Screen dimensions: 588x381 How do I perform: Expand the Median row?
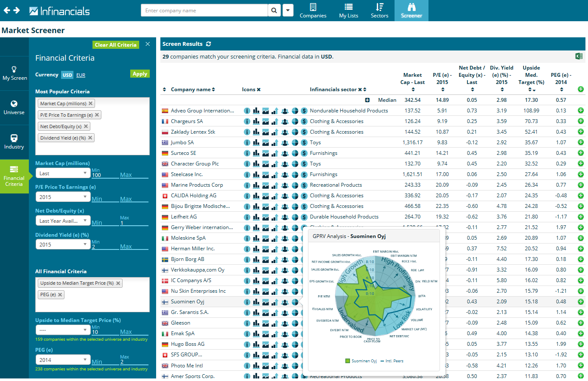(367, 100)
